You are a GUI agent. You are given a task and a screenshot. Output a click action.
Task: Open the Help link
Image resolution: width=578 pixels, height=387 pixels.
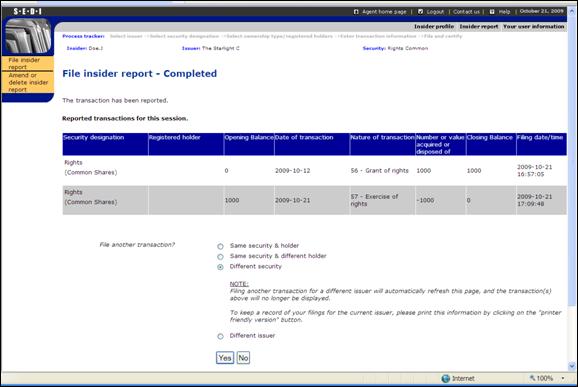504,12
